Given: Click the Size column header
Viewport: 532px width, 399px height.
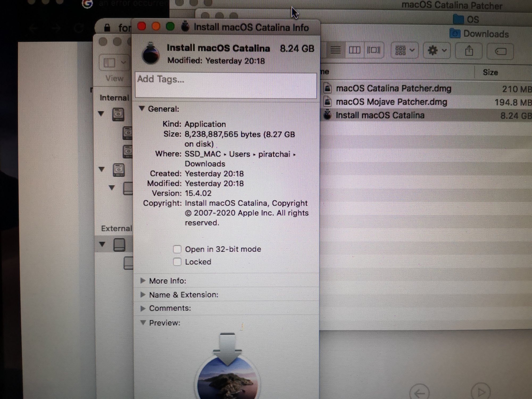Looking at the screenshot, I should click(490, 72).
